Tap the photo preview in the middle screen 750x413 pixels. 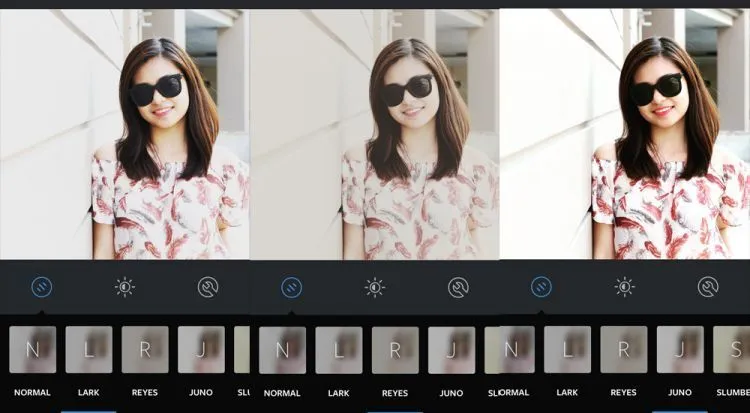click(375, 134)
